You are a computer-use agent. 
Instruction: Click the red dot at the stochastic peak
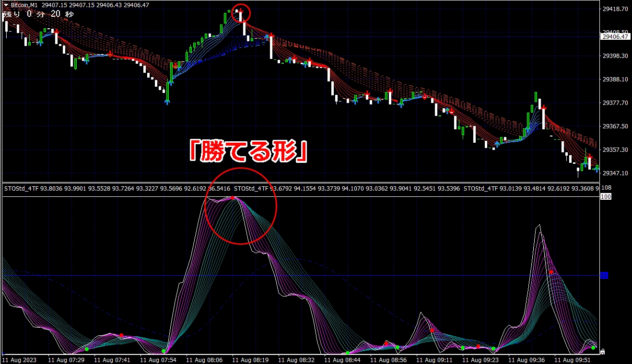point(233,197)
